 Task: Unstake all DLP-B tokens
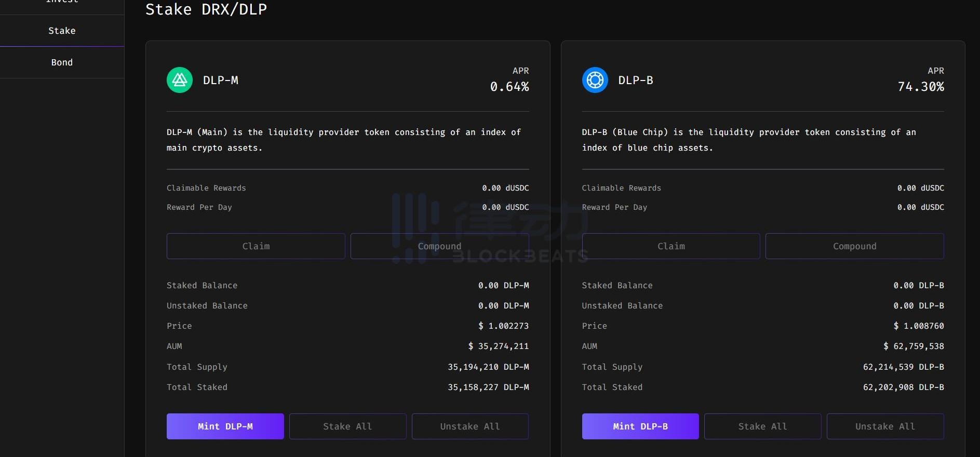coord(885,426)
